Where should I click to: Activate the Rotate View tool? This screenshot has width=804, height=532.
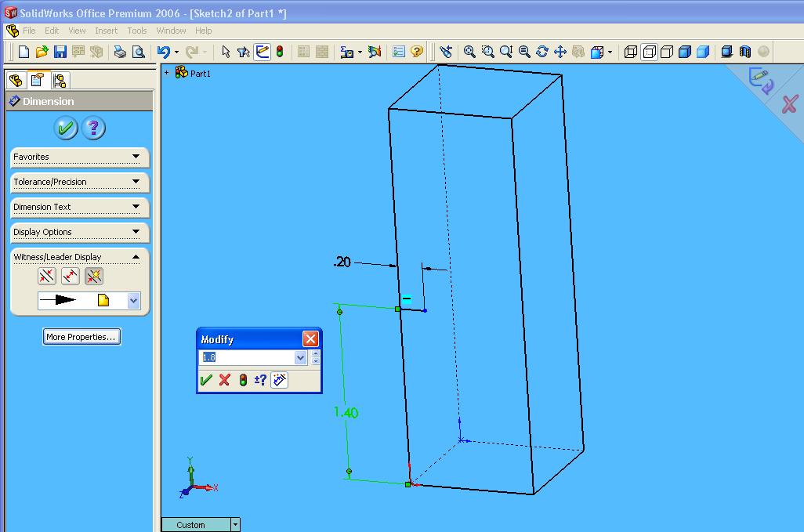[x=542, y=52]
